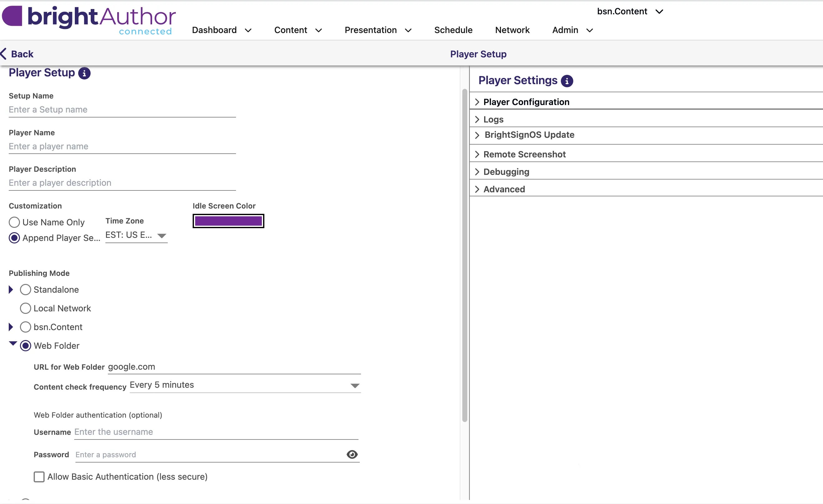Choose Local Network publishing mode
The height and width of the screenshot is (504, 823).
coord(25,308)
